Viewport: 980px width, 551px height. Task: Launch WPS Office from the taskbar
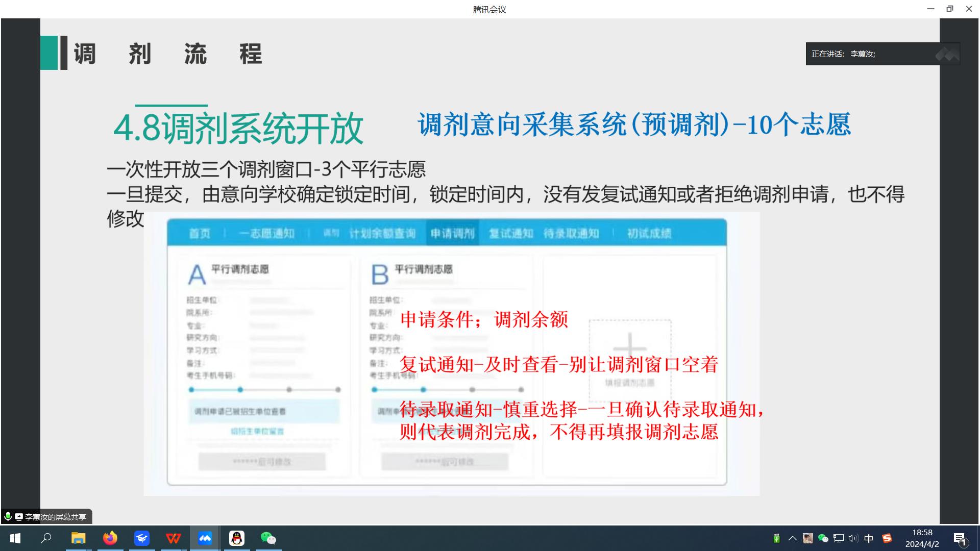[x=174, y=538]
